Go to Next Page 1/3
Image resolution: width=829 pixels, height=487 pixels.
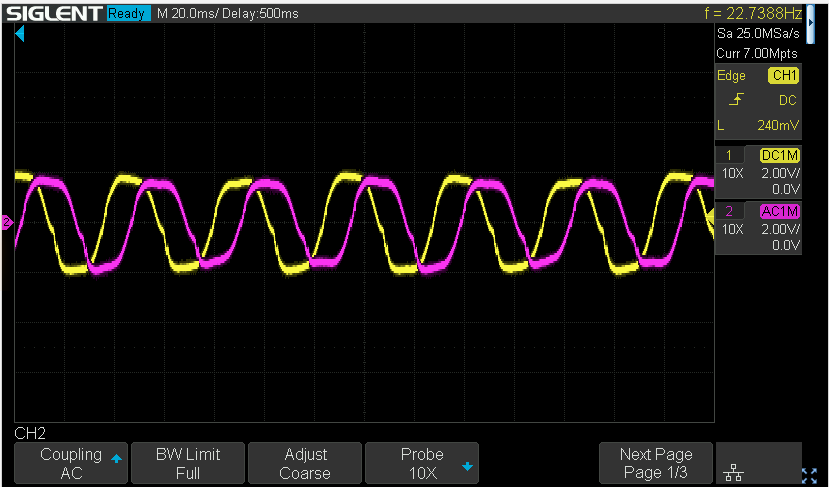pyautogui.click(x=656, y=463)
